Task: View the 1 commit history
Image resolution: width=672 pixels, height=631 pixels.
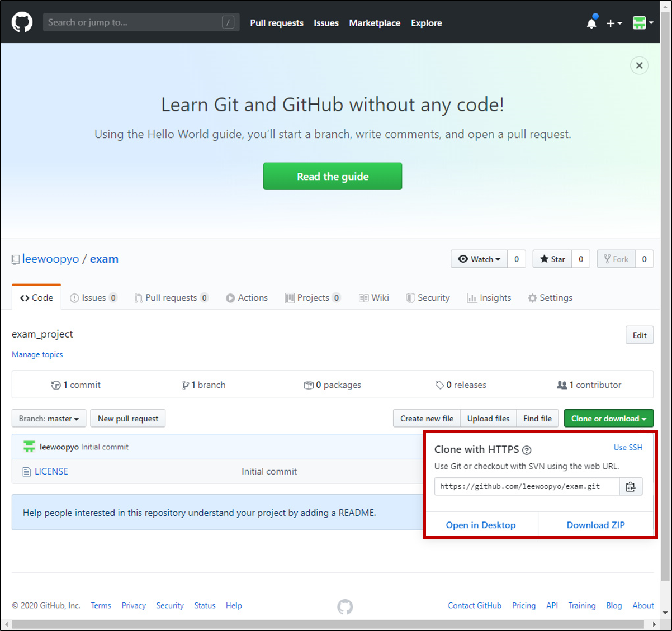Action: [76, 385]
